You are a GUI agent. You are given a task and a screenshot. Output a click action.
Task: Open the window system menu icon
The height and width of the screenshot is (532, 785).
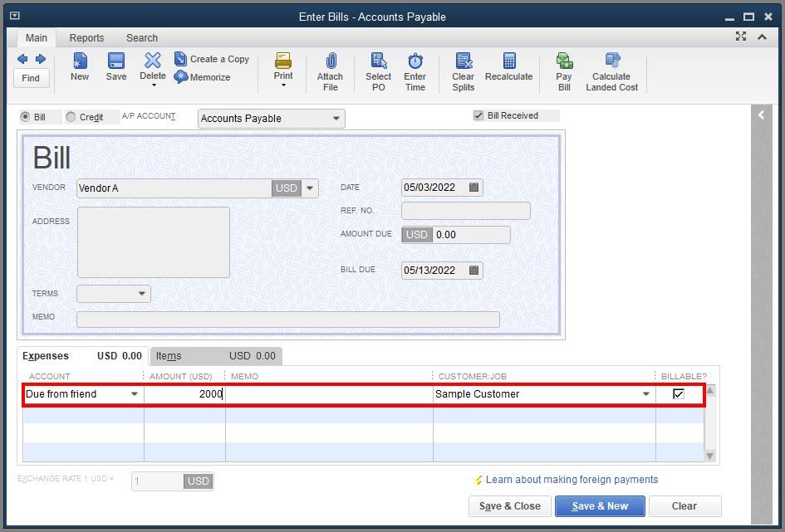click(15, 16)
